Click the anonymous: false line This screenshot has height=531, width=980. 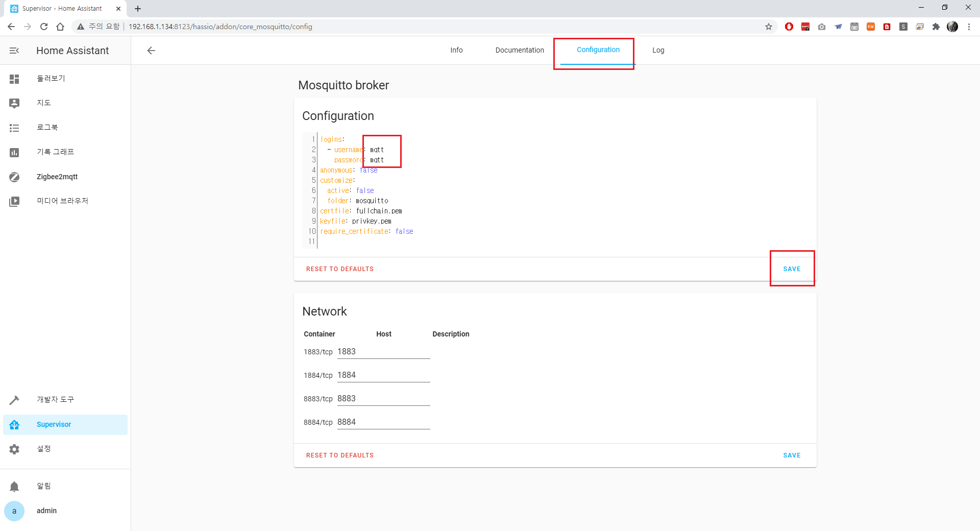[x=349, y=170]
